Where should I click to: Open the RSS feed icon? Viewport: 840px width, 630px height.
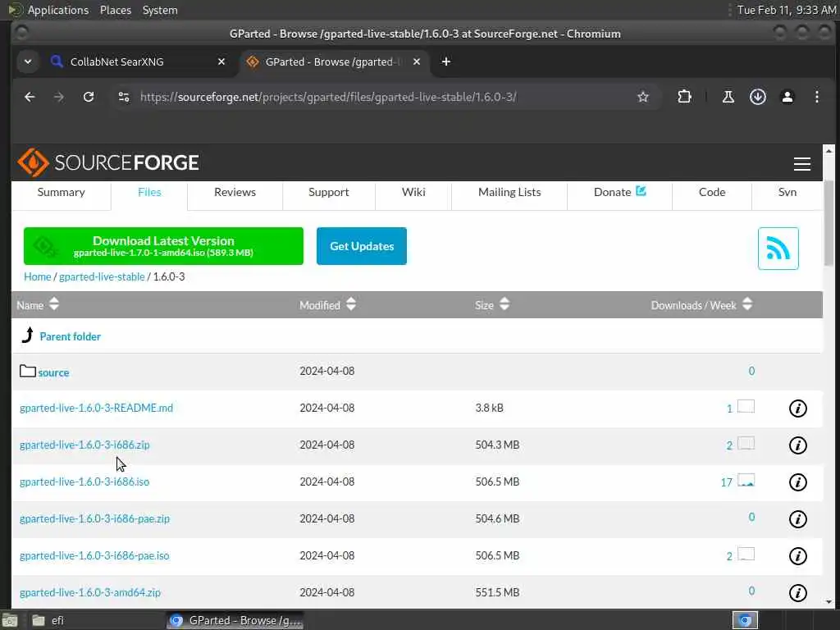coord(778,249)
